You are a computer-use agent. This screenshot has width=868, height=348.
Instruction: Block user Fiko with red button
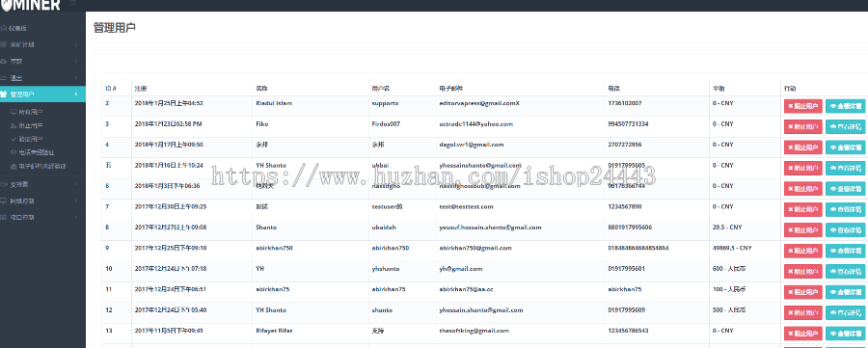coord(802,126)
